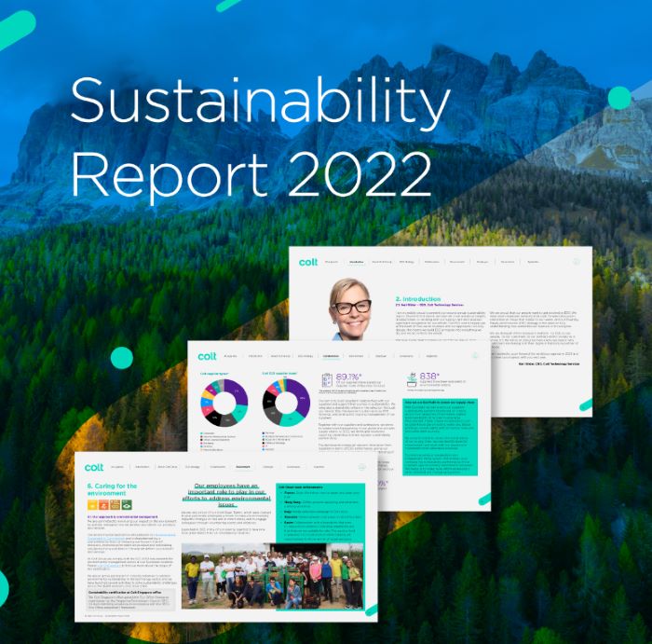Select the yellow SDG goal icon

click(92, 504)
